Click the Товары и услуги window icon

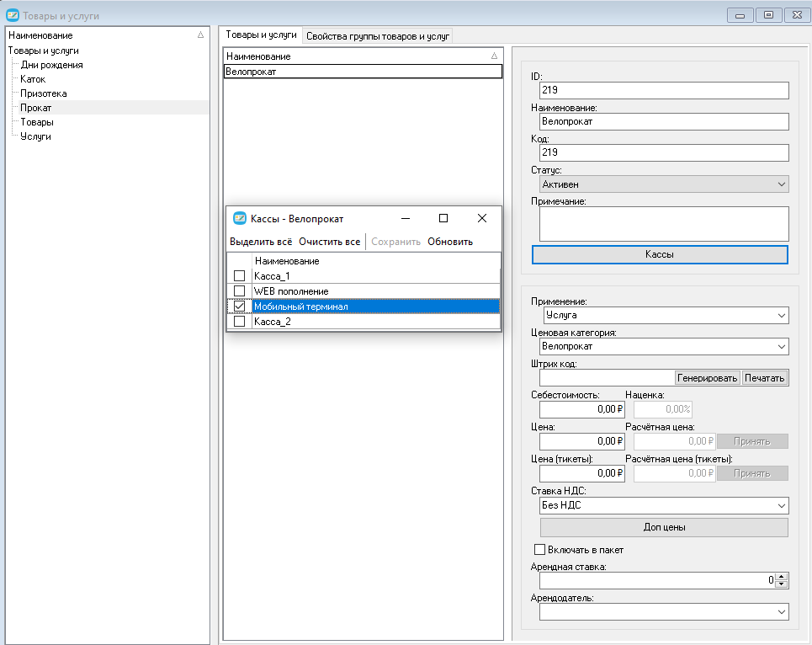click(x=13, y=15)
